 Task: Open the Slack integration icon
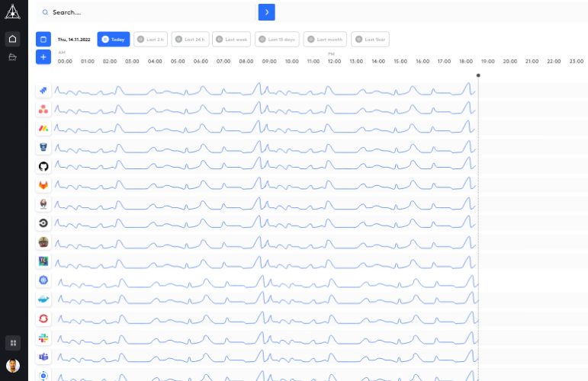tap(43, 338)
